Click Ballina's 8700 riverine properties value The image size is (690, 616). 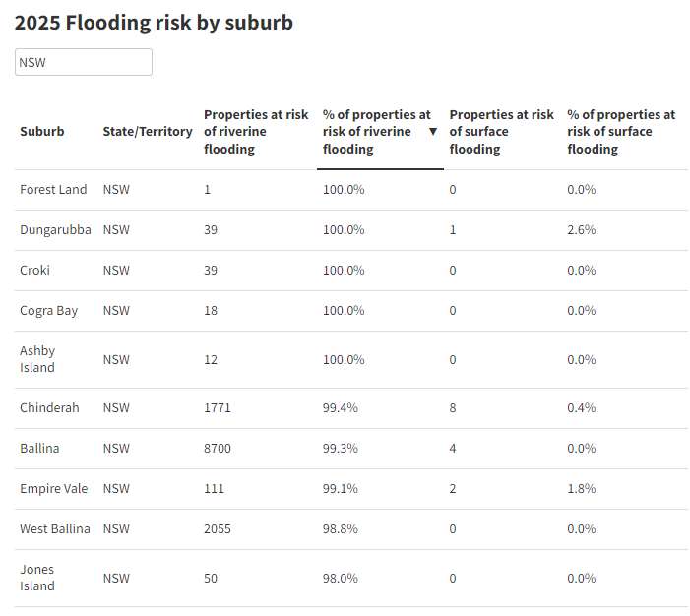[x=218, y=449]
